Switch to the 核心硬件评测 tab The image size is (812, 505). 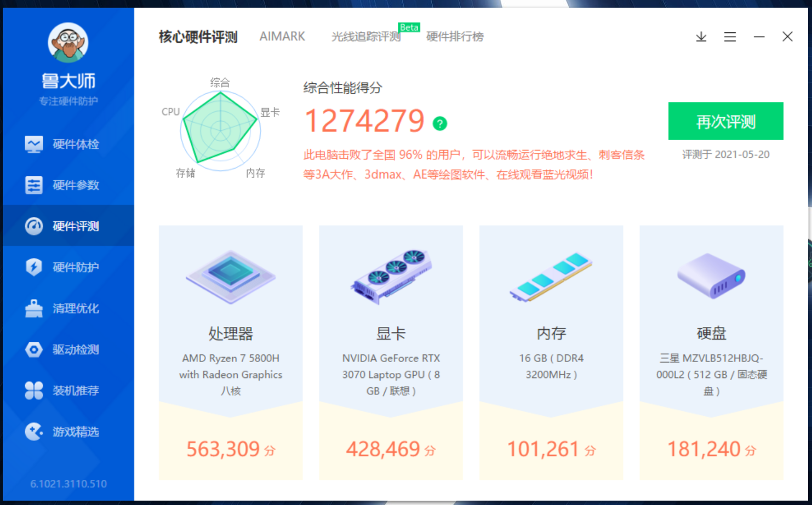tap(198, 37)
